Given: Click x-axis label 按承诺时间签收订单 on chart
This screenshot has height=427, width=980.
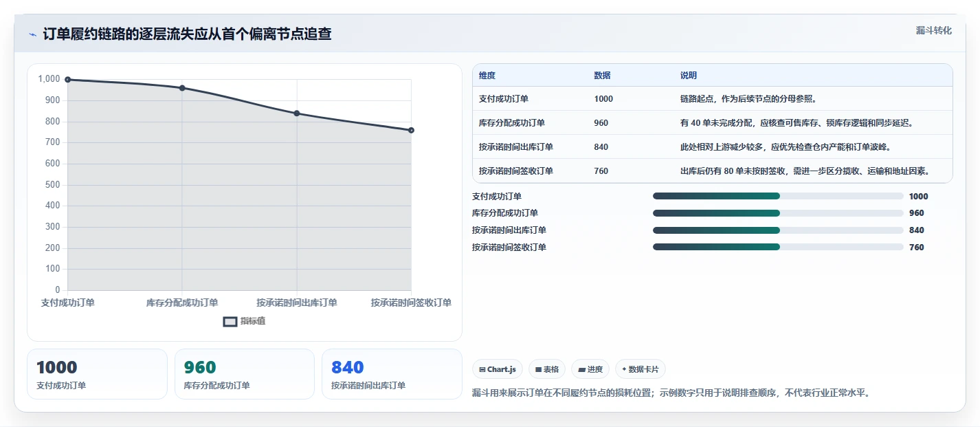Looking at the screenshot, I should [x=411, y=303].
